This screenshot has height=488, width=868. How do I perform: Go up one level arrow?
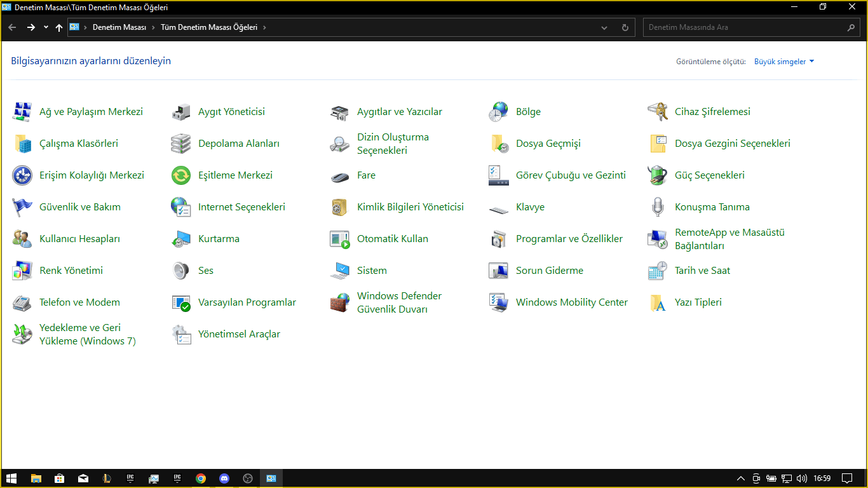(59, 27)
